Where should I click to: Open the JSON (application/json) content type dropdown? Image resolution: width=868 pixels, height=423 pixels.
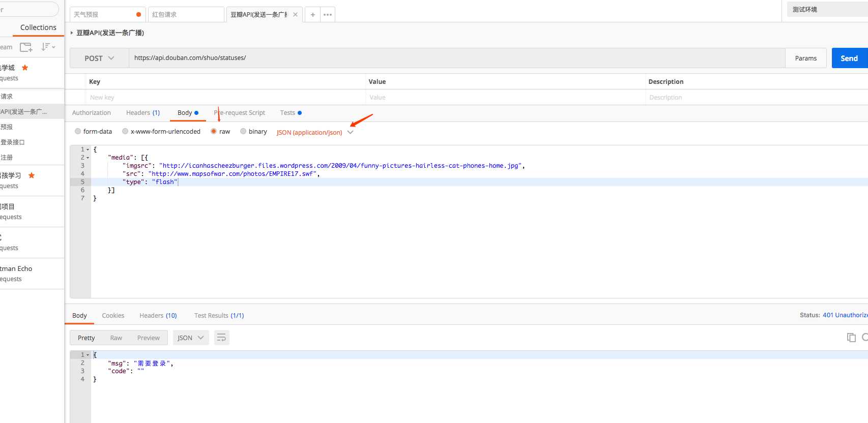[314, 132]
